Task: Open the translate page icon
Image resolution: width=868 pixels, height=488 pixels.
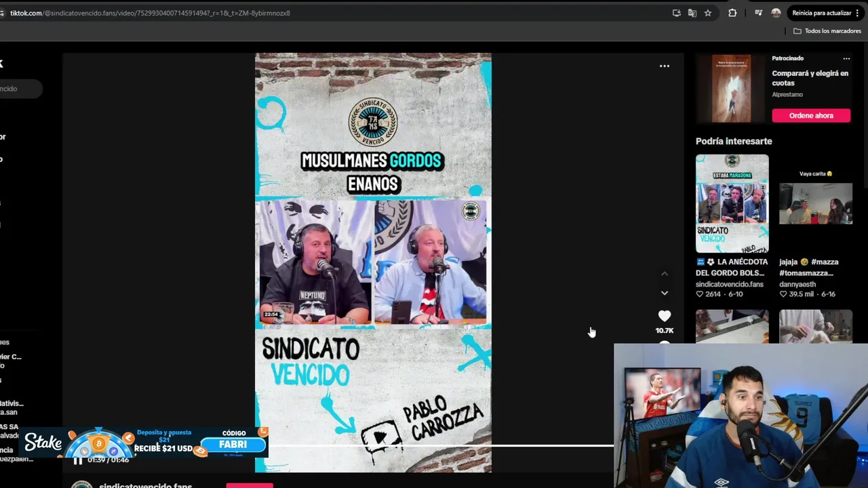Action: tap(692, 13)
